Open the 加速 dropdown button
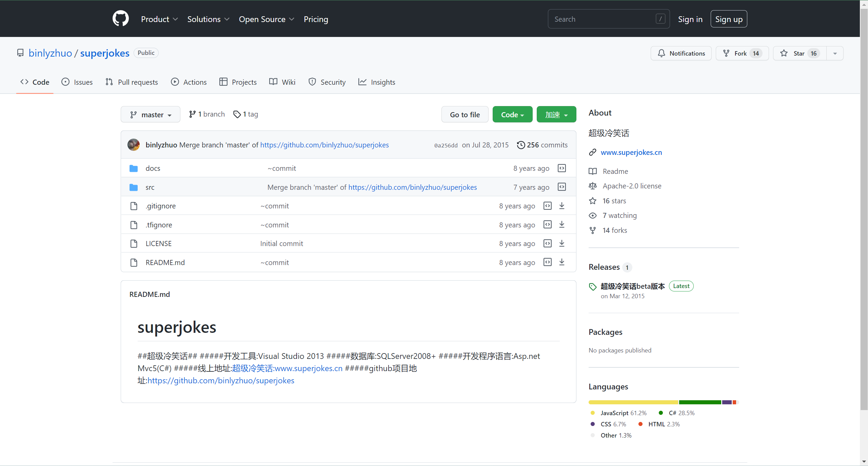 click(556, 115)
